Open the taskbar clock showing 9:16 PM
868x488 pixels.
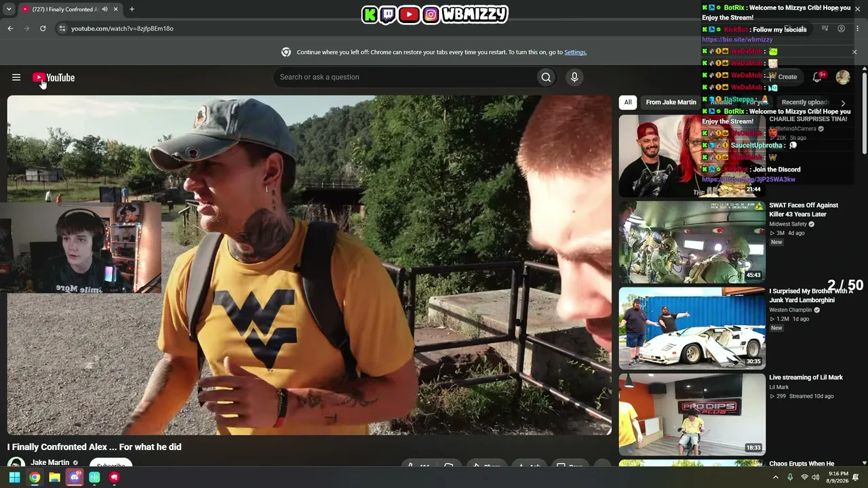838,477
